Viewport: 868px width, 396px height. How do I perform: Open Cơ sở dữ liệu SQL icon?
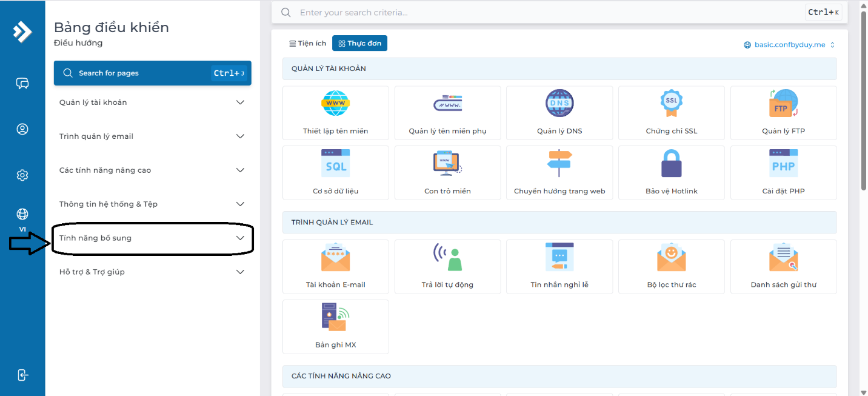point(335,164)
